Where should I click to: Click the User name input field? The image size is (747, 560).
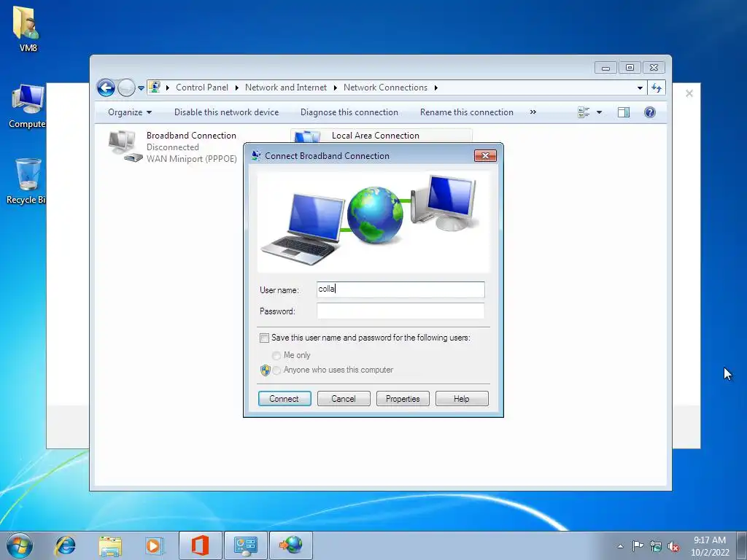(x=400, y=289)
